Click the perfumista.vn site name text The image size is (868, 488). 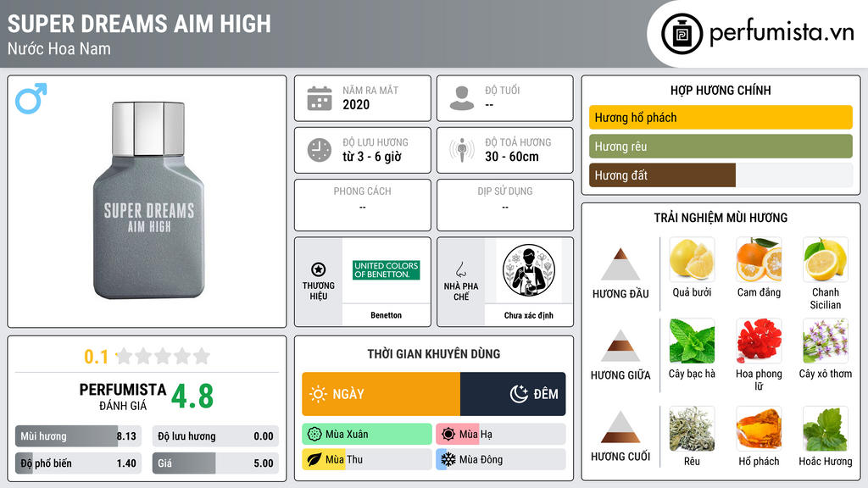pos(782,33)
